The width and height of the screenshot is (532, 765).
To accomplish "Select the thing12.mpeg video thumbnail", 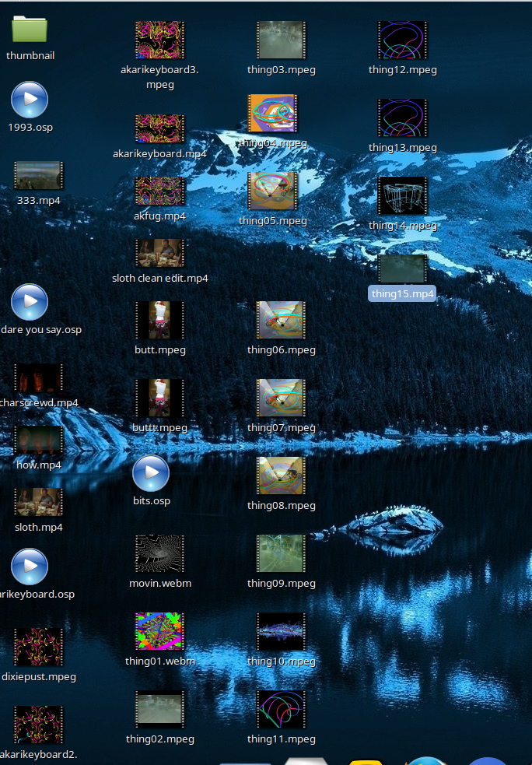I will pyautogui.click(x=402, y=40).
